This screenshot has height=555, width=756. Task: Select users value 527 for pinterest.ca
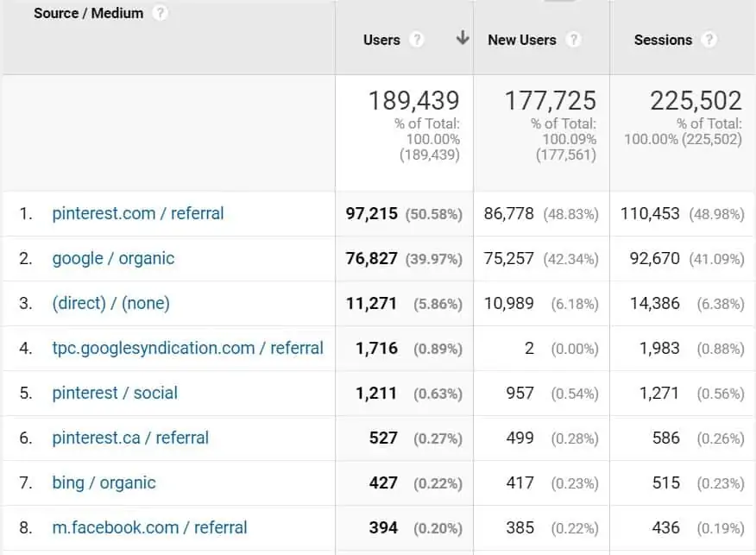pos(383,438)
